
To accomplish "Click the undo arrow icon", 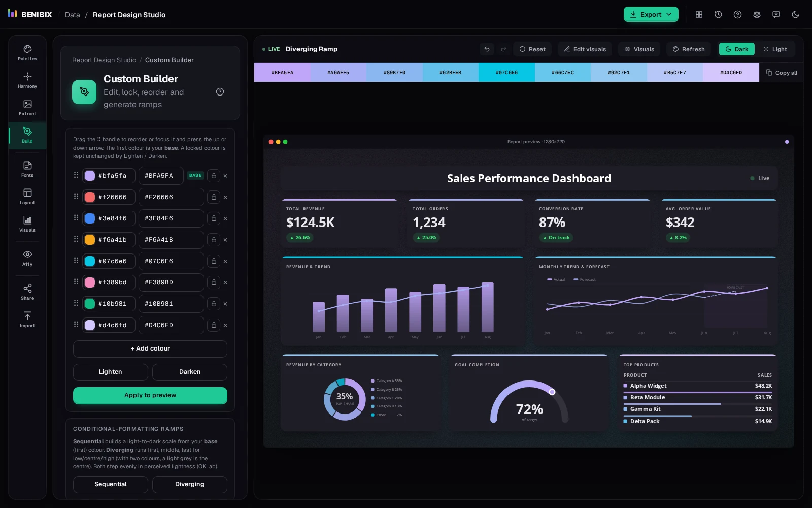I will pos(487,49).
